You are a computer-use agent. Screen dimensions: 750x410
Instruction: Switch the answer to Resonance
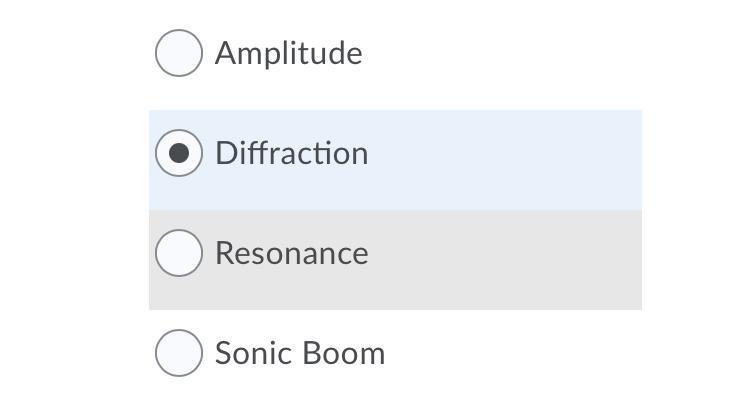click(179, 253)
